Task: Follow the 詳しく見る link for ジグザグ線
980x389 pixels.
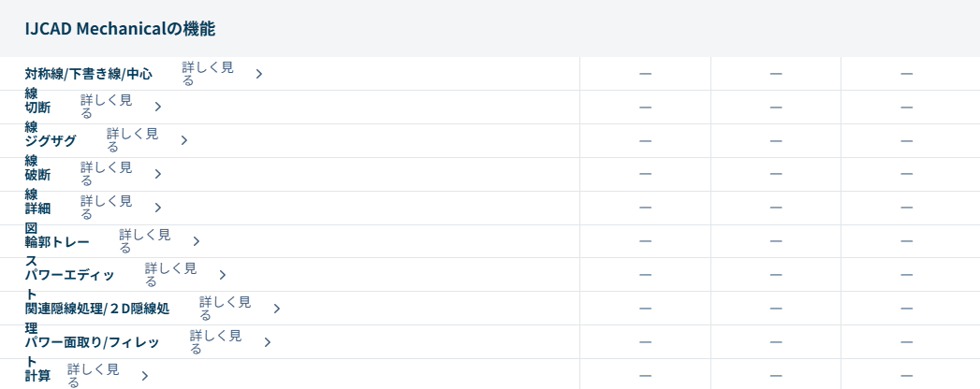Action: 132,140
